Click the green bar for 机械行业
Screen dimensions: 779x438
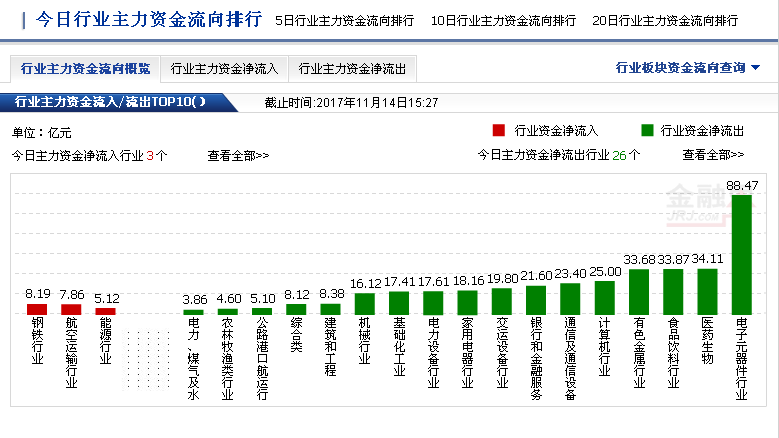point(364,303)
